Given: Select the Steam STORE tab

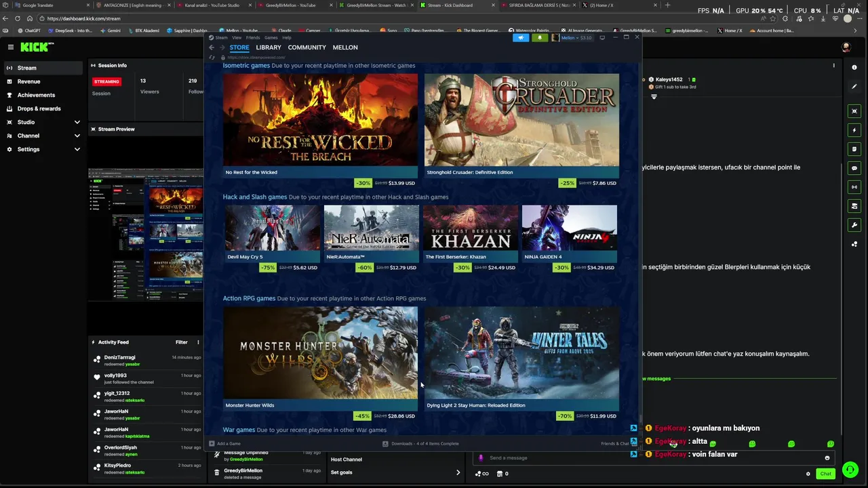Looking at the screenshot, I should click(x=239, y=47).
